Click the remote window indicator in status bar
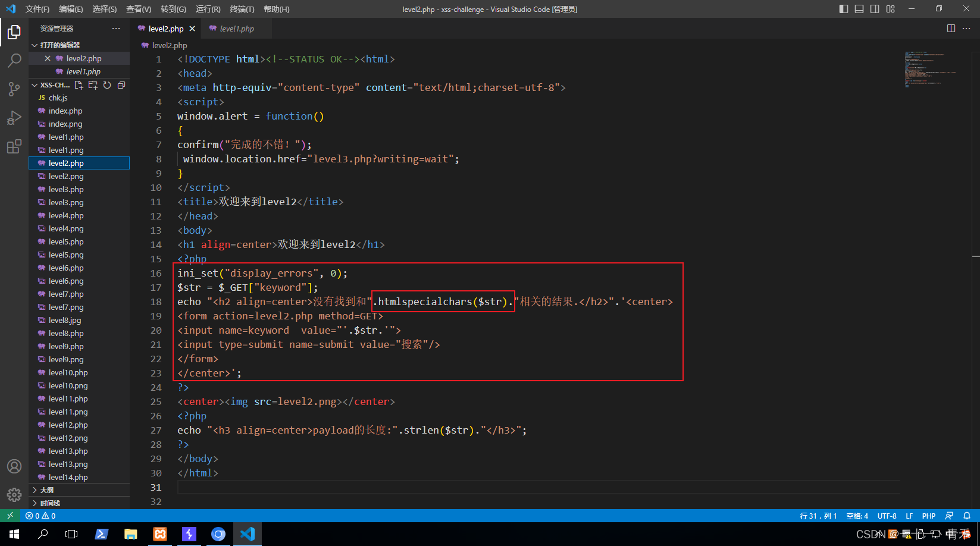This screenshot has width=980, height=546. point(10,516)
